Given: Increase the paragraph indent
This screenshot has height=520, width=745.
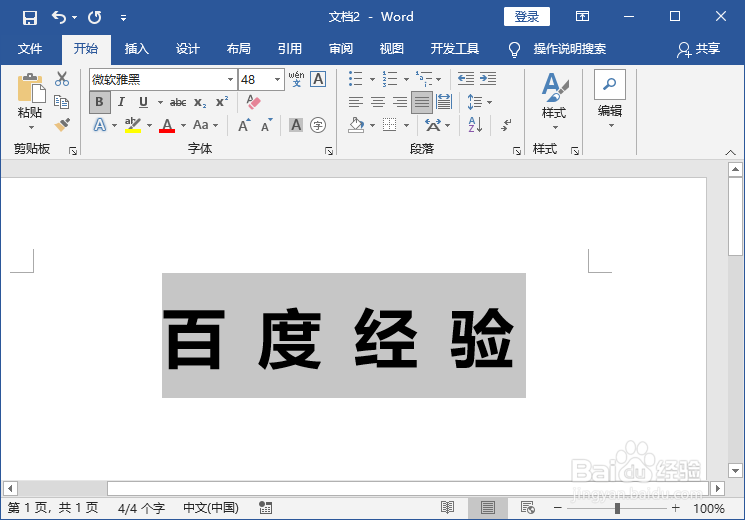Looking at the screenshot, I should pos(487,79).
